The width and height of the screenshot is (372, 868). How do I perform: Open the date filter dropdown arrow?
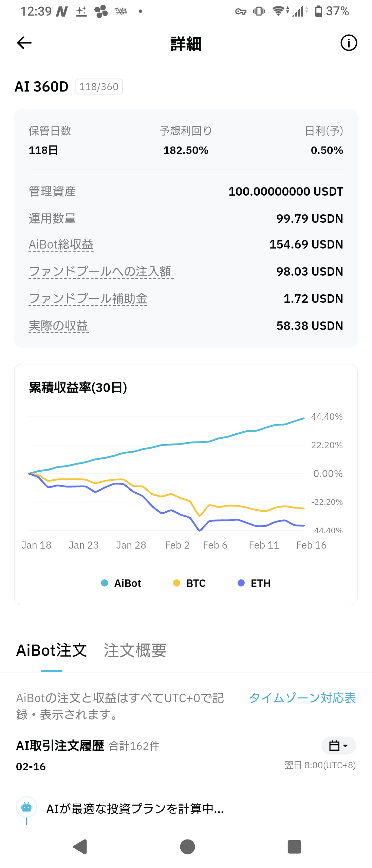[346, 746]
